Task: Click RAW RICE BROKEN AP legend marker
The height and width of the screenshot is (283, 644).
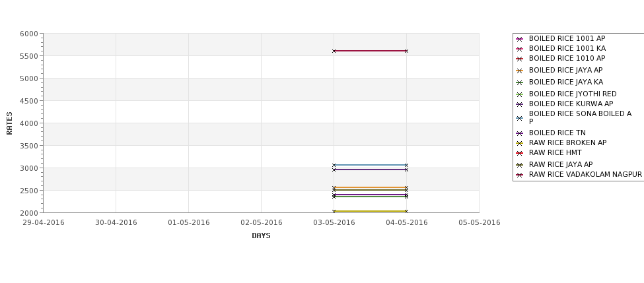Action: [520, 143]
